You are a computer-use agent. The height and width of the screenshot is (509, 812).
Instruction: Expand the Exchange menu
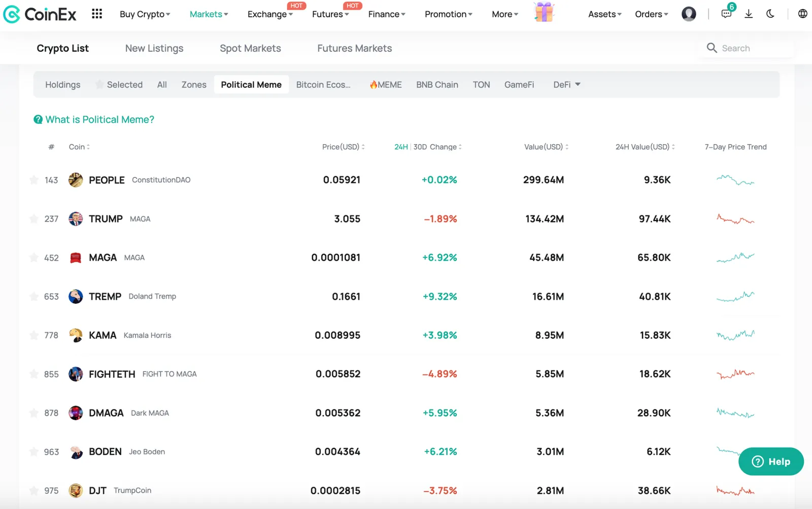270,14
